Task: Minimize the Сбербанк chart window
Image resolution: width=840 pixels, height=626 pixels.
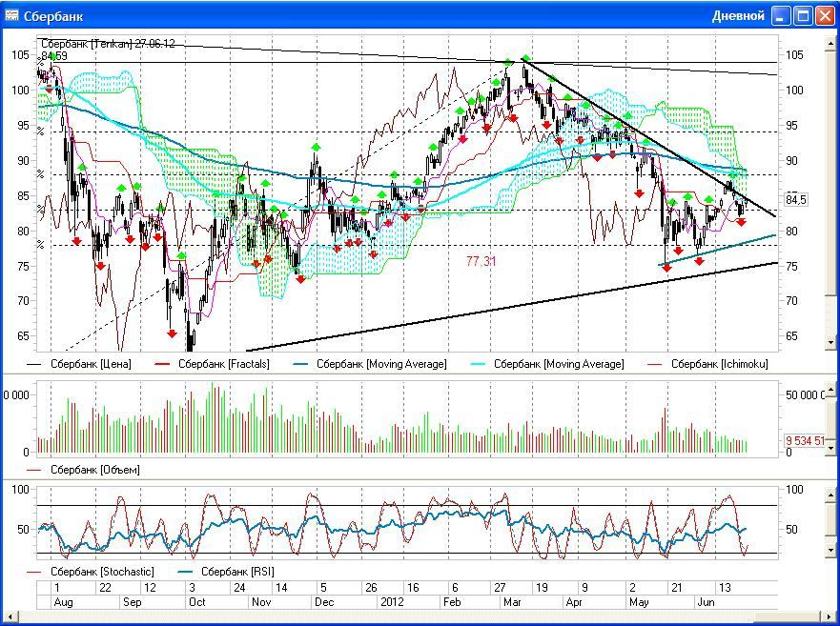Action: (781, 16)
